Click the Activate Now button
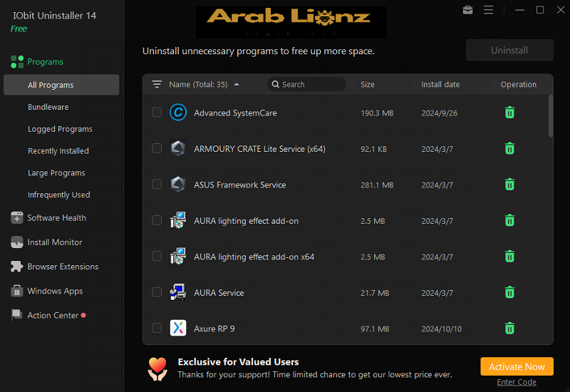 coord(517,366)
